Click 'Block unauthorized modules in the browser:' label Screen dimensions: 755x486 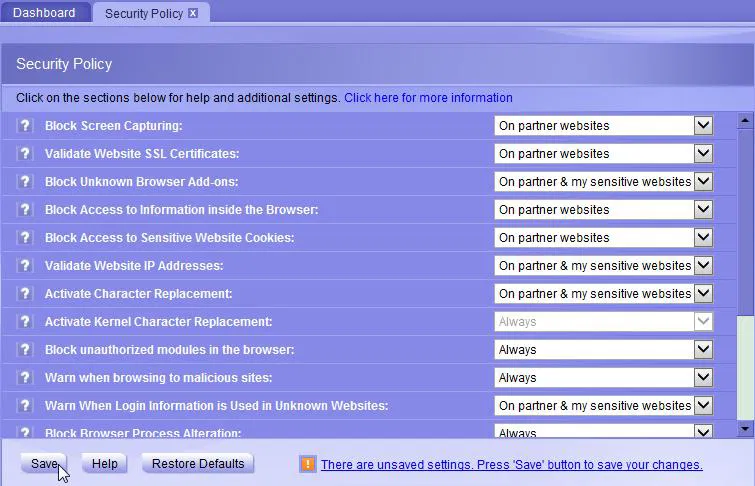pyautogui.click(x=169, y=349)
